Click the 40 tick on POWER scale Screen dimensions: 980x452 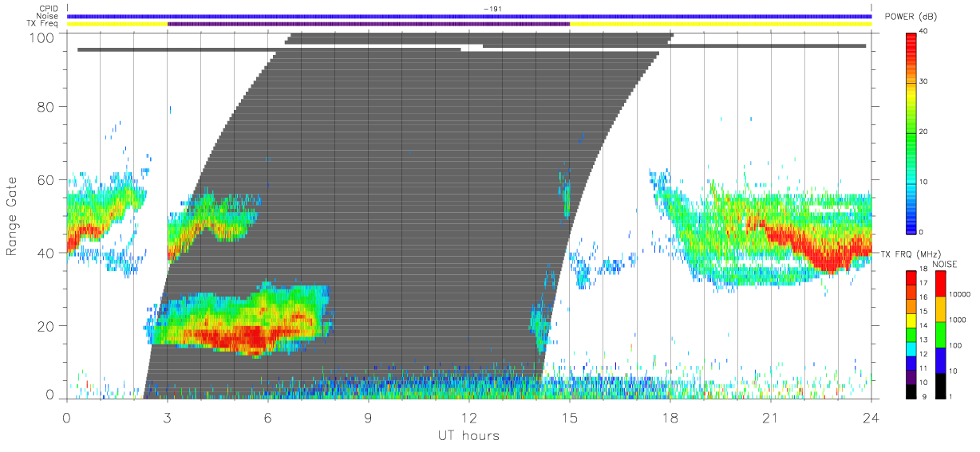pyautogui.click(x=924, y=31)
